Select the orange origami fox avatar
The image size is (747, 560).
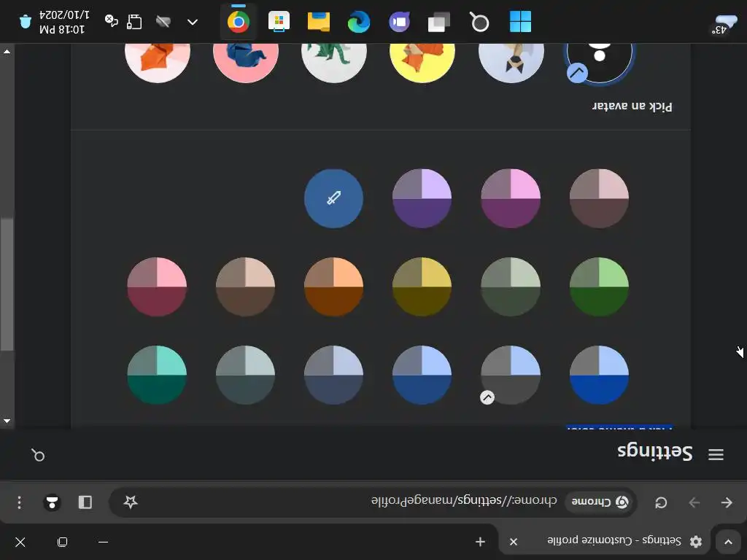pyautogui.click(x=158, y=63)
